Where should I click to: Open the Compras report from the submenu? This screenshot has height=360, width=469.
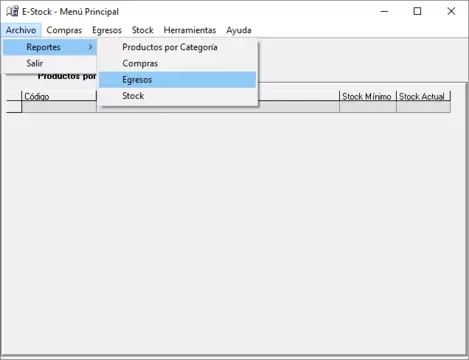pos(178,63)
